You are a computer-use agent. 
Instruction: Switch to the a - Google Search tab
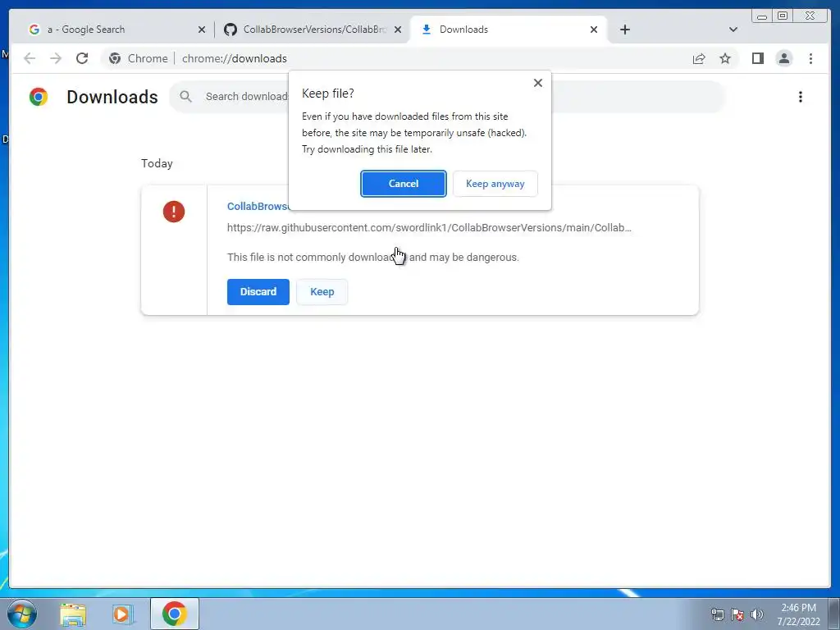pyautogui.click(x=112, y=30)
